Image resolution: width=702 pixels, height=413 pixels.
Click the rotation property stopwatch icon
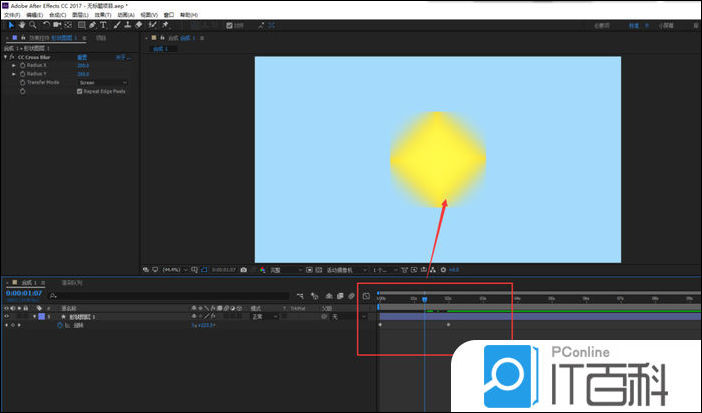59,325
